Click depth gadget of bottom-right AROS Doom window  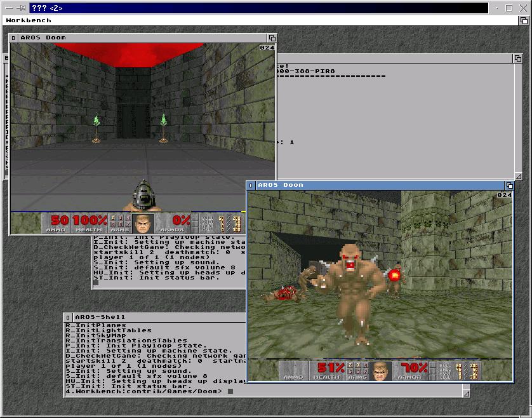tap(509, 185)
